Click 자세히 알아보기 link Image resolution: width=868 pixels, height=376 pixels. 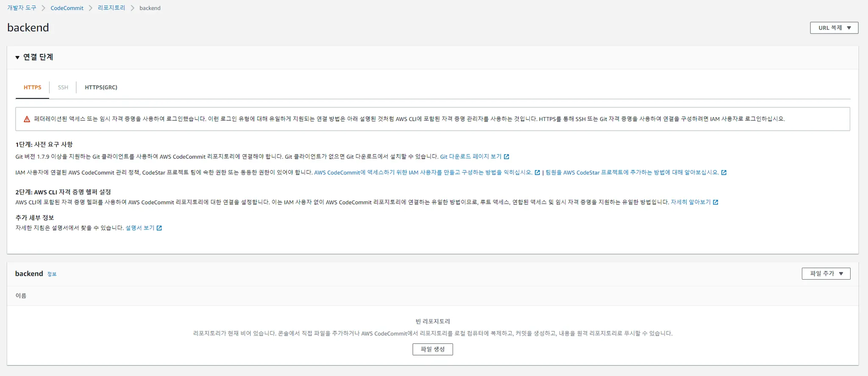click(690, 202)
